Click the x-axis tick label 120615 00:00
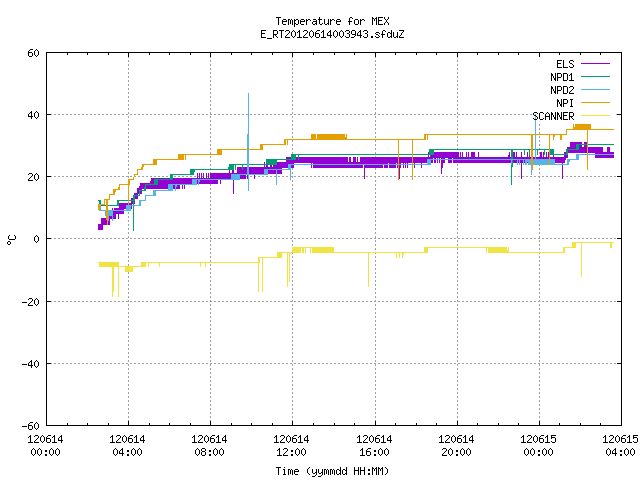640x480 pixels. [538, 446]
